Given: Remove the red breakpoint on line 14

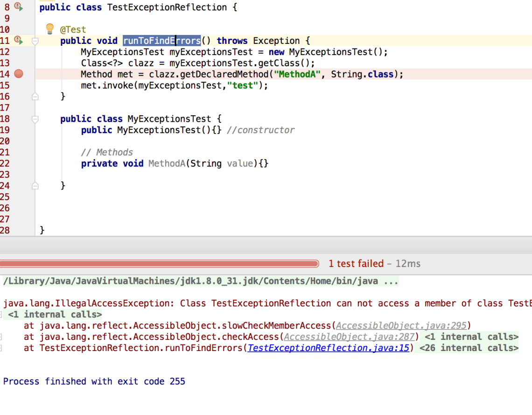Looking at the screenshot, I should (x=19, y=74).
